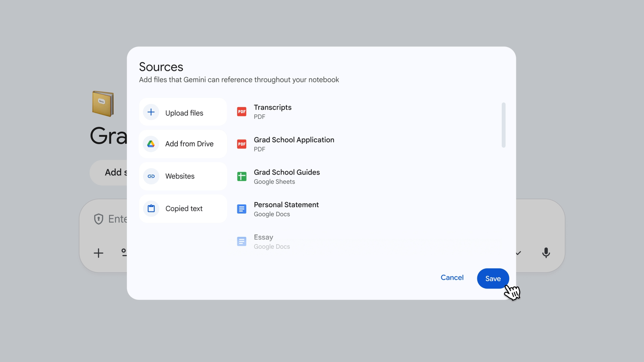
Task: Select the Transcripts file name
Action: click(273, 108)
